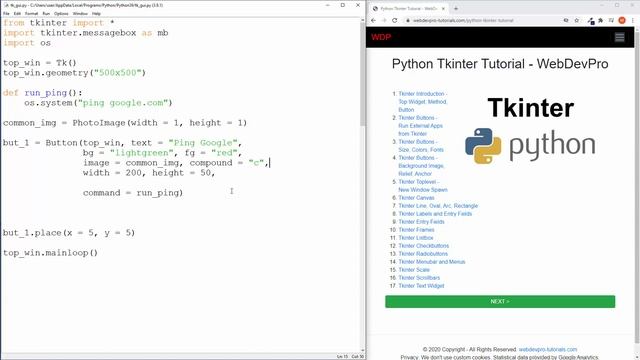Viewport: 640px width, 360px height.
Task: Open the browser extensions puzzle icon
Action: pyautogui.click(x=601, y=20)
